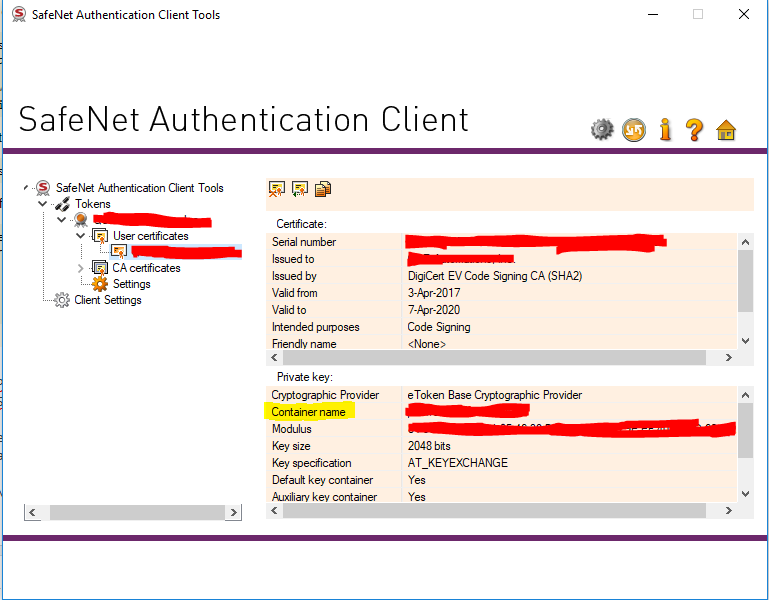Click the Tokens USB icon in tree
Screen dimensions: 769x600
pos(62,204)
